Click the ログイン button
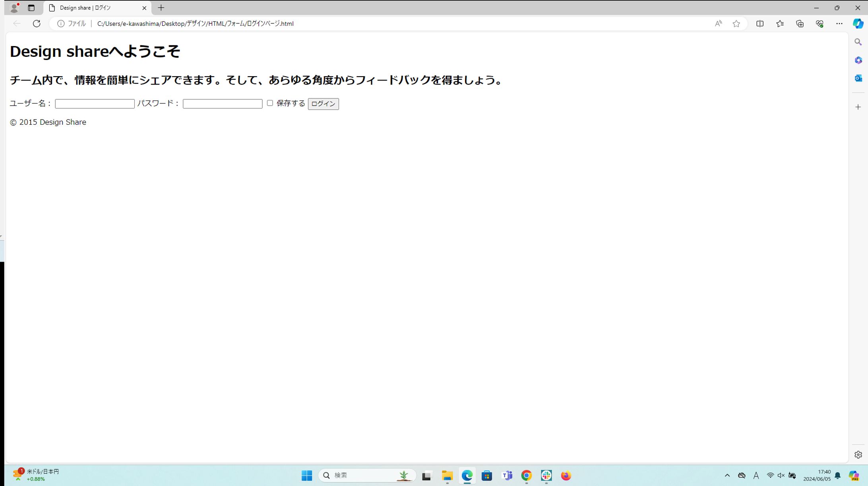 pos(323,104)
